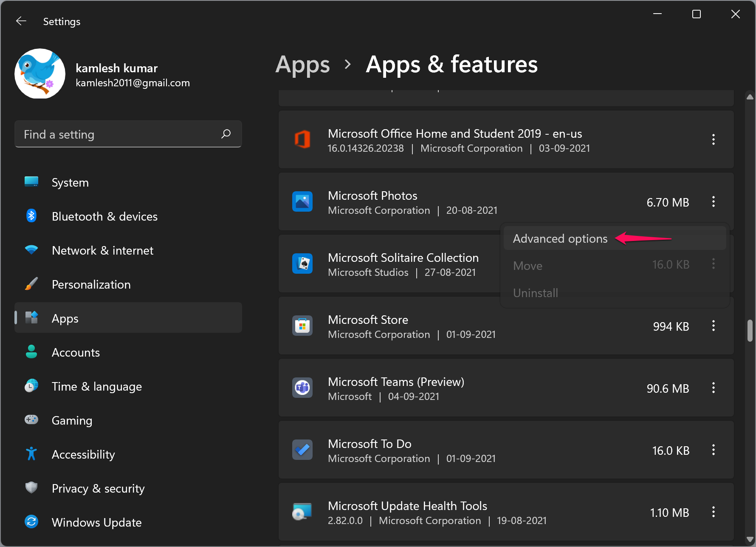Image resolution: width=756 pixels, height=547 pixels.
Task: Open three-dot menu for Microsoft Teams
Action: point(714,388)
